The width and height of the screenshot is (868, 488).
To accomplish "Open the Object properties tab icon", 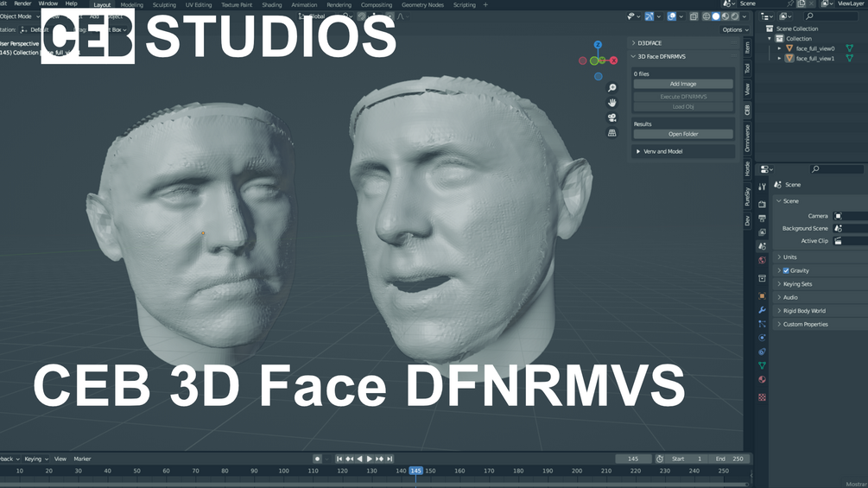I will [763, 296].
